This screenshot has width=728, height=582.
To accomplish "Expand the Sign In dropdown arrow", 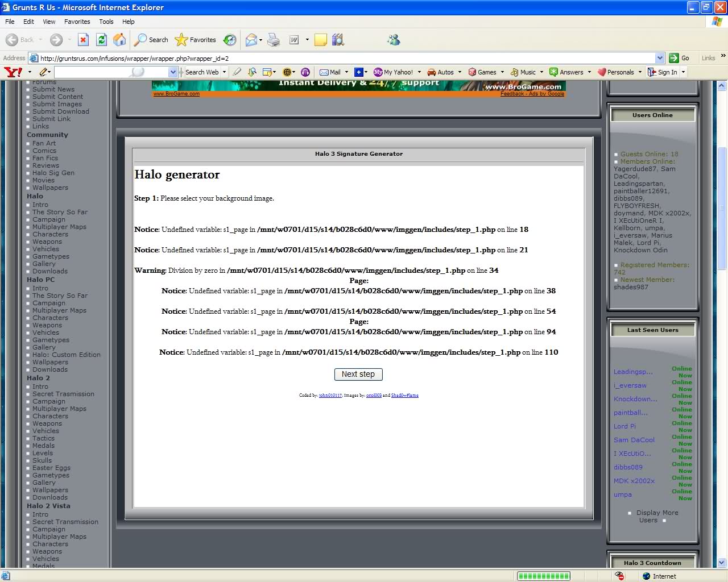I will pos(684,72).
